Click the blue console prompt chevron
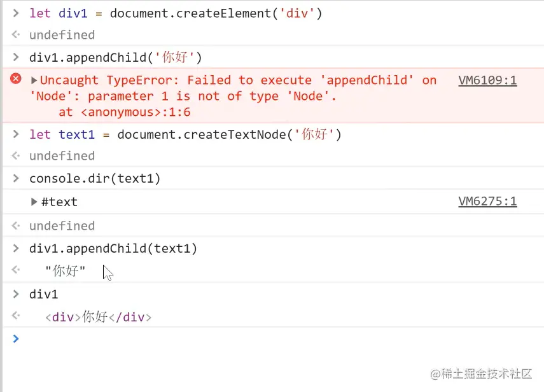The width and height of the screenshot is (544, 392). coord(16,339)
